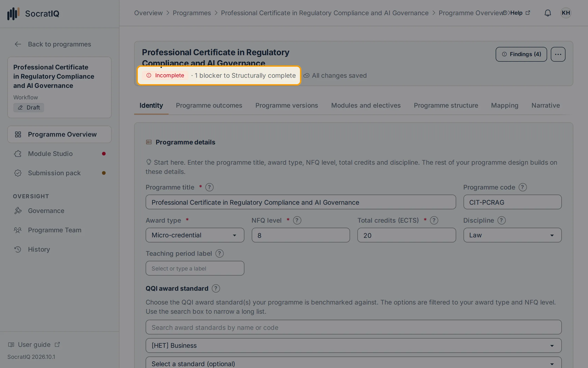Expand the [HET] Business standard dropdown
This screenshot has width=588, height=368.
coord(353,345)
